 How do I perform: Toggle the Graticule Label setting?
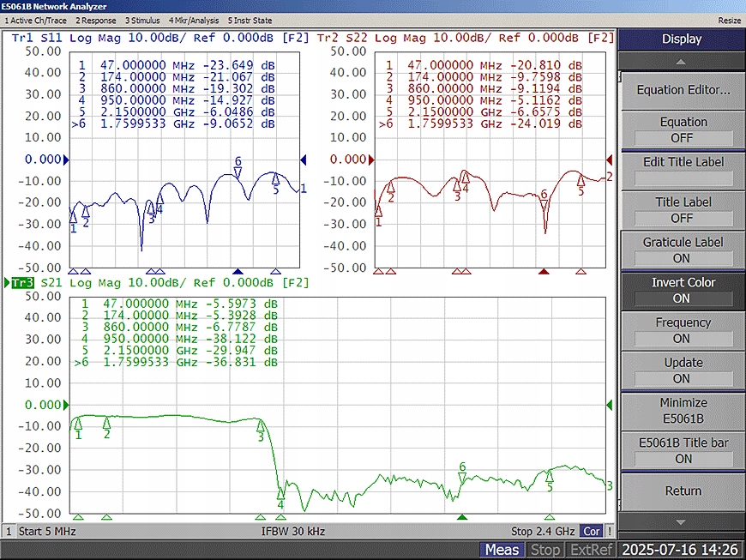pos(683,250)
